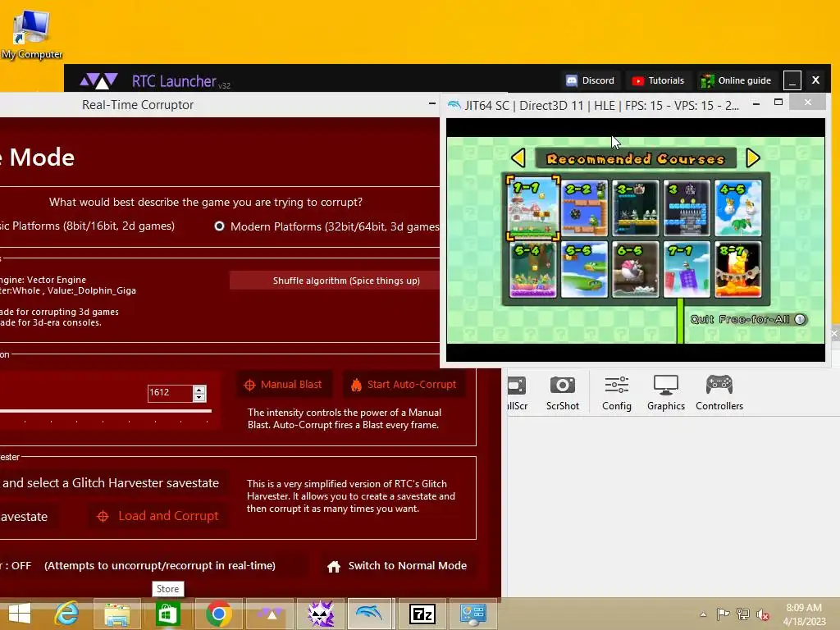
Task: Select the 7-1 course thumbnail
Action: tap(687, 269)
